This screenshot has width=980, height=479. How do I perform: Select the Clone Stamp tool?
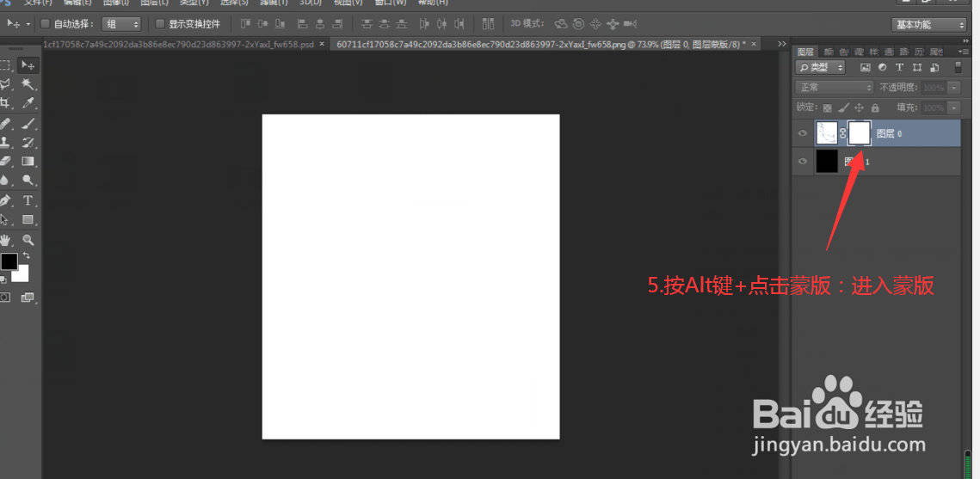[5, 143]
